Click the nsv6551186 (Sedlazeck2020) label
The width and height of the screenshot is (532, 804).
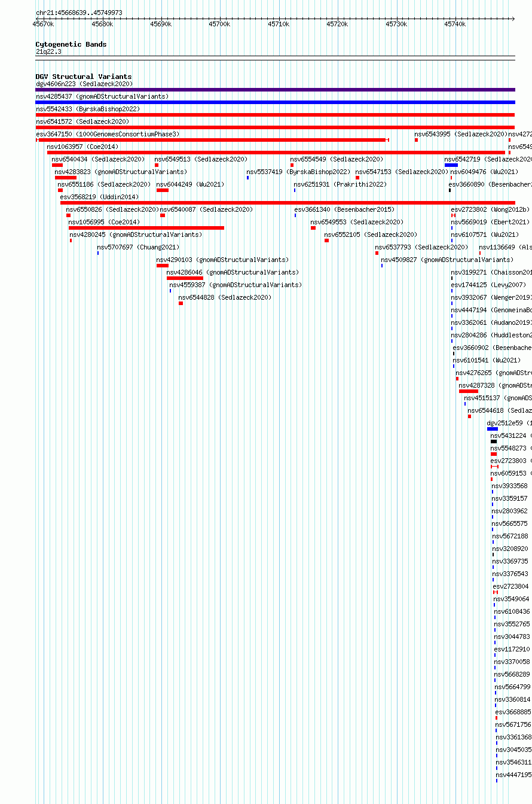(x=104, y=184)
